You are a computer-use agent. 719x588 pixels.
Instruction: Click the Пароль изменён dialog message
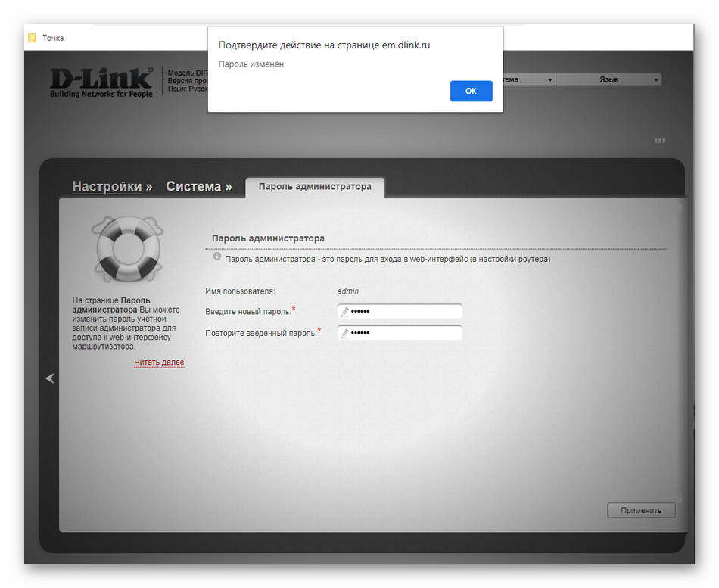point(251,64)
